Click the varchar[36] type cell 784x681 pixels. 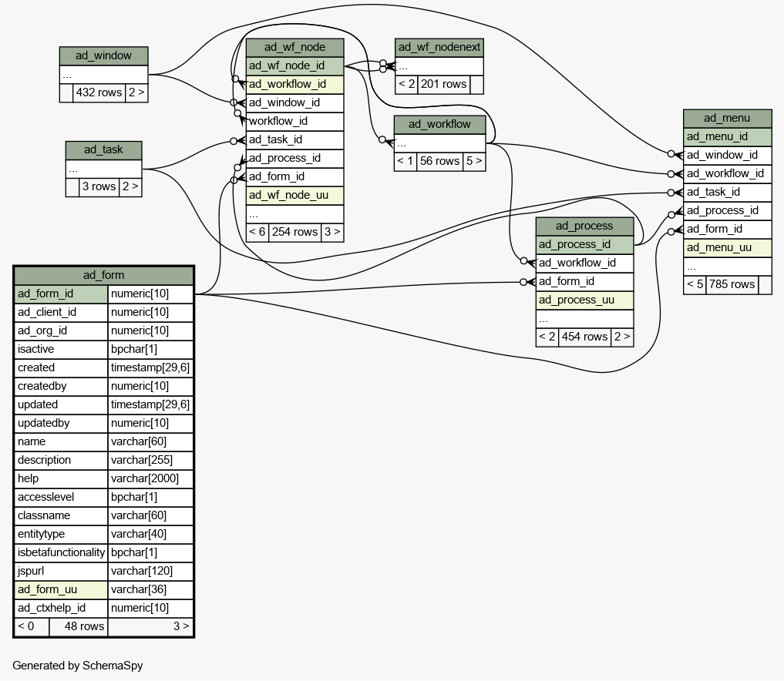click(x=150, y=589)
